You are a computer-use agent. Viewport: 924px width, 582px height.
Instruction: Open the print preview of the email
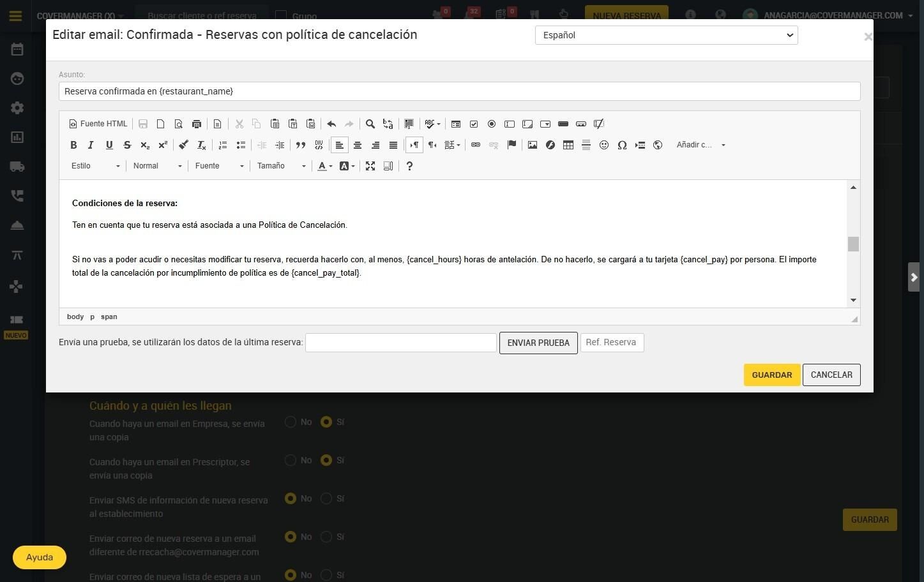click(x=179, y=124)
